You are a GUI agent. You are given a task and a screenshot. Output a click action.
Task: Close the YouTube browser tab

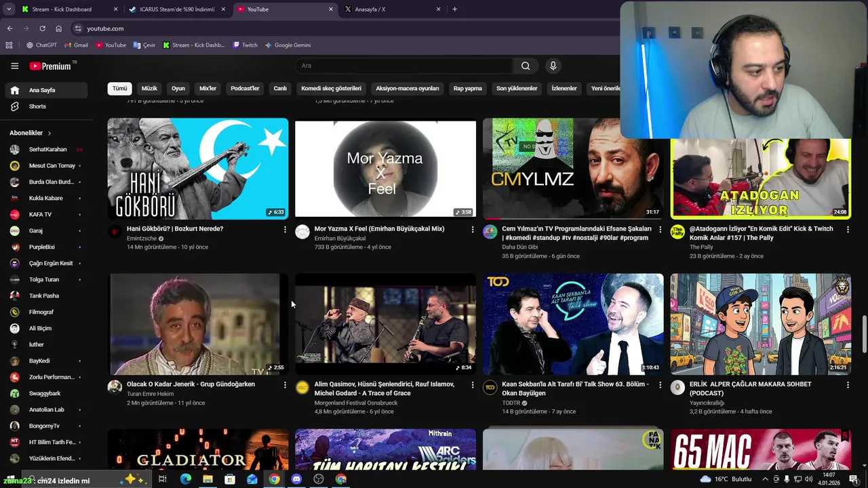click(x=331, y=9)
